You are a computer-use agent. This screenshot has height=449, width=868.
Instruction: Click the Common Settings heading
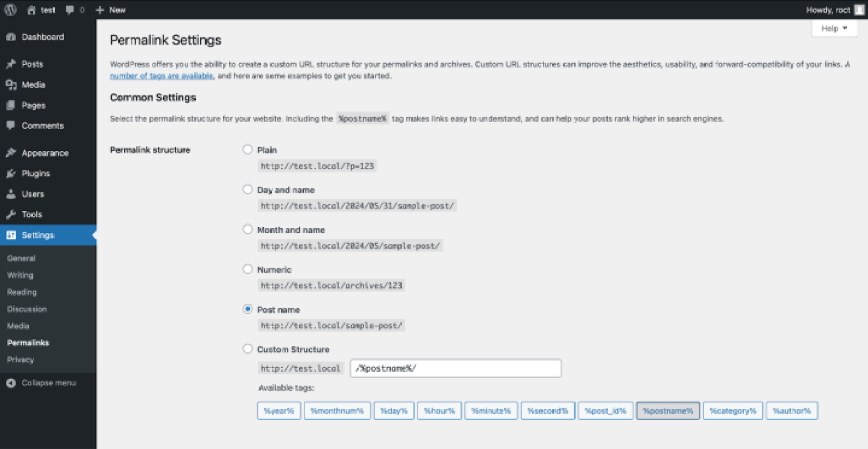click(x=153, y=98)
